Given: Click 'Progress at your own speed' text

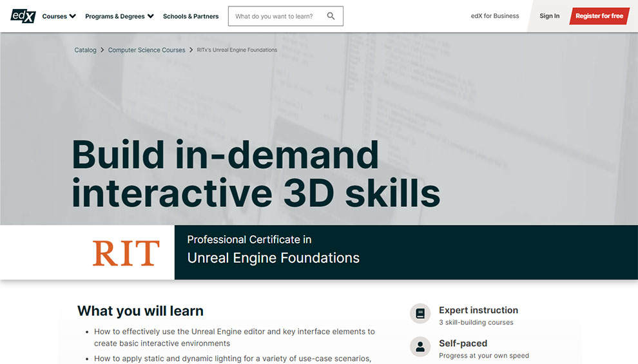Looking at the screenshot, I should (x=484, y=356).
